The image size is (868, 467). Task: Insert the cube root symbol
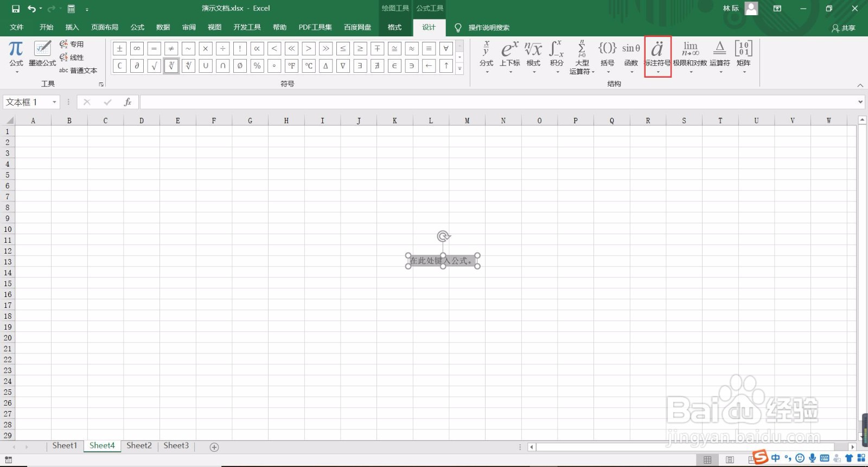[x=171, y=66]
